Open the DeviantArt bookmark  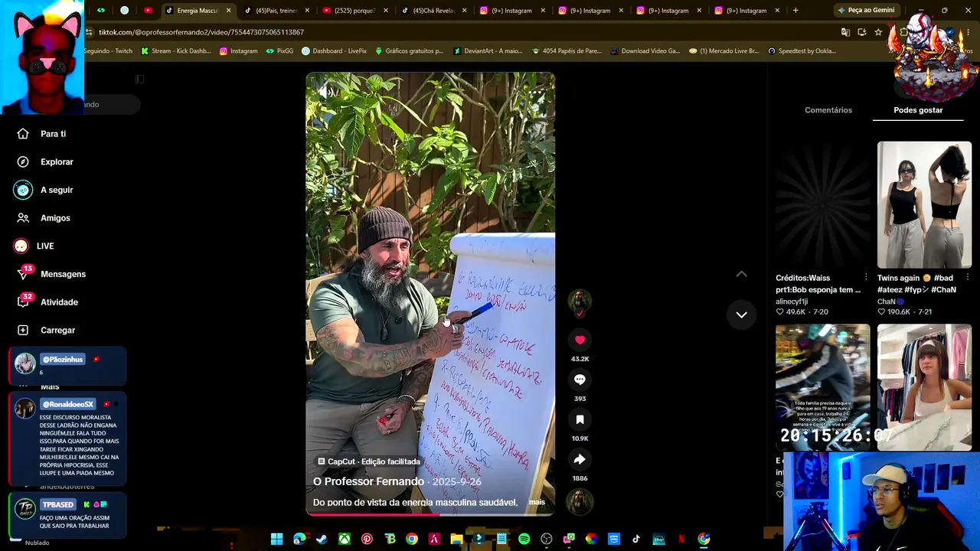(488, 51)
